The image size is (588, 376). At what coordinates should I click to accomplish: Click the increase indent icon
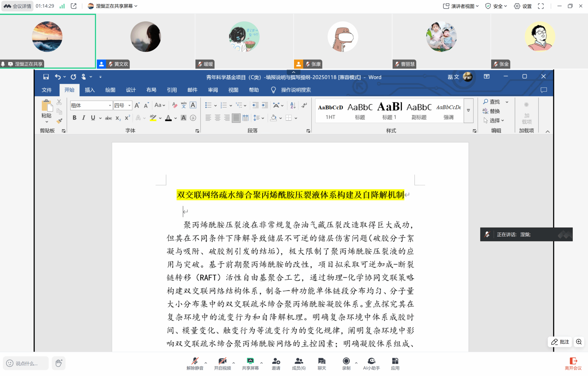[x=265, y=105]
